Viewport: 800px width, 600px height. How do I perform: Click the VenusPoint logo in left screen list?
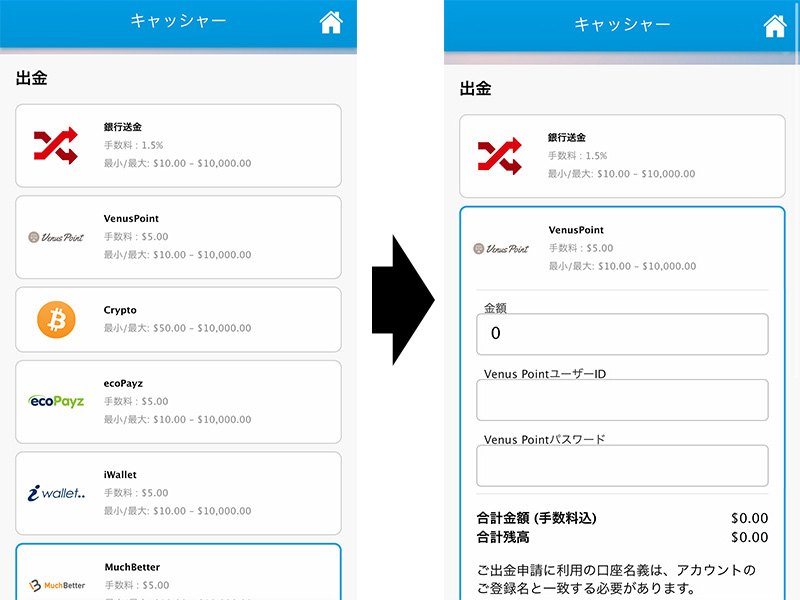click(x=56, y=237)
